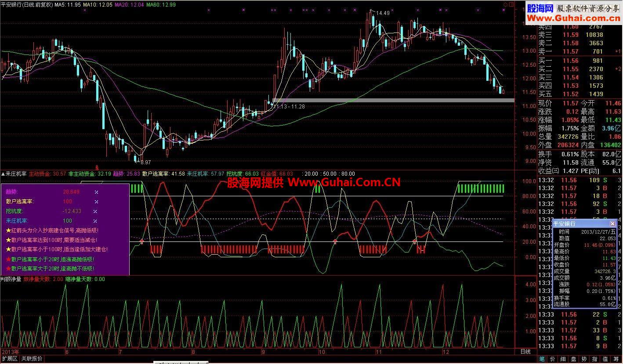Open the 盘 tab

[x=574, y=359]
